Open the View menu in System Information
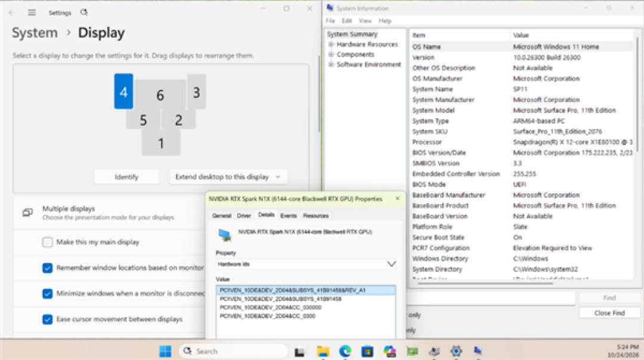Screen dimensions: 644x360 (365, 21)
